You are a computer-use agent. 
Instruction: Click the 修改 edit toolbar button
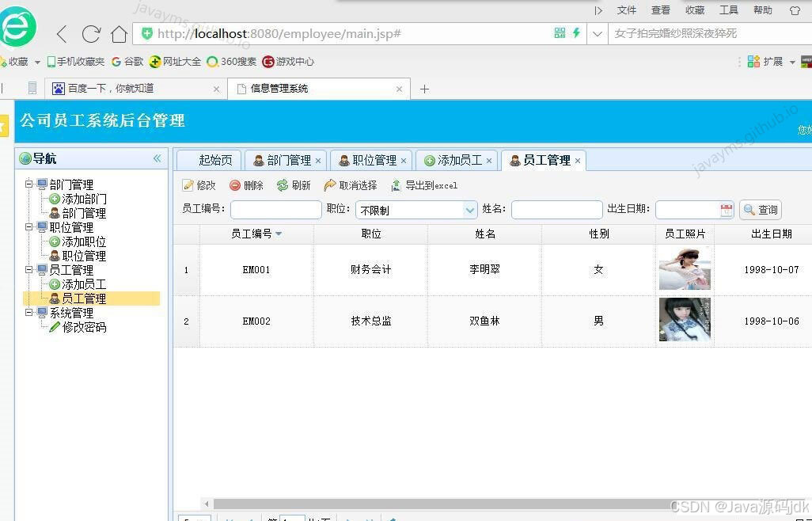199,185
